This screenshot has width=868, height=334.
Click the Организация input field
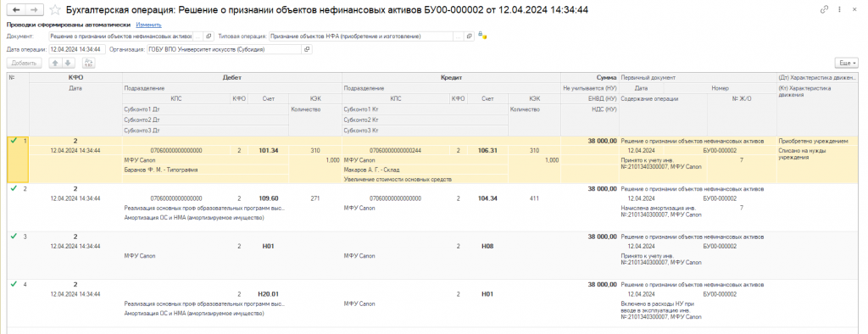(x=224, y=49)
